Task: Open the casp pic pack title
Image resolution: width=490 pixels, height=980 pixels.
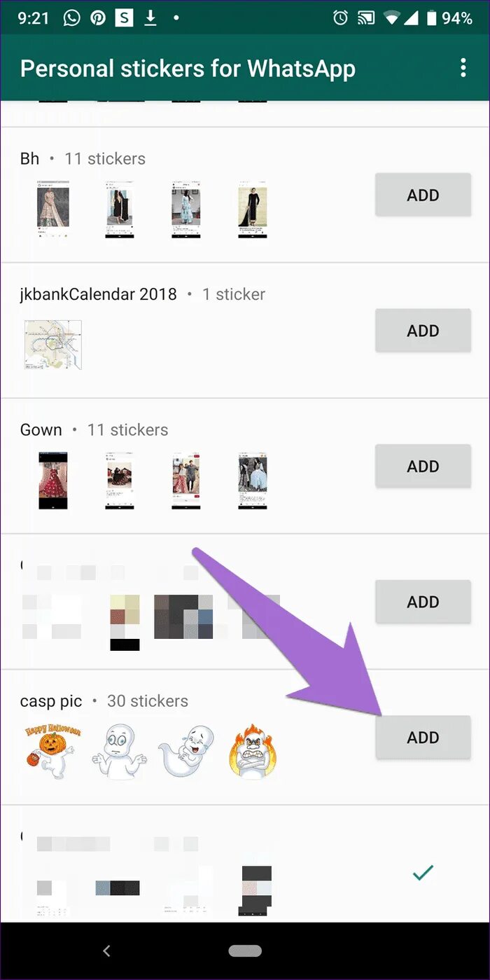Action: tap(51, 701)
